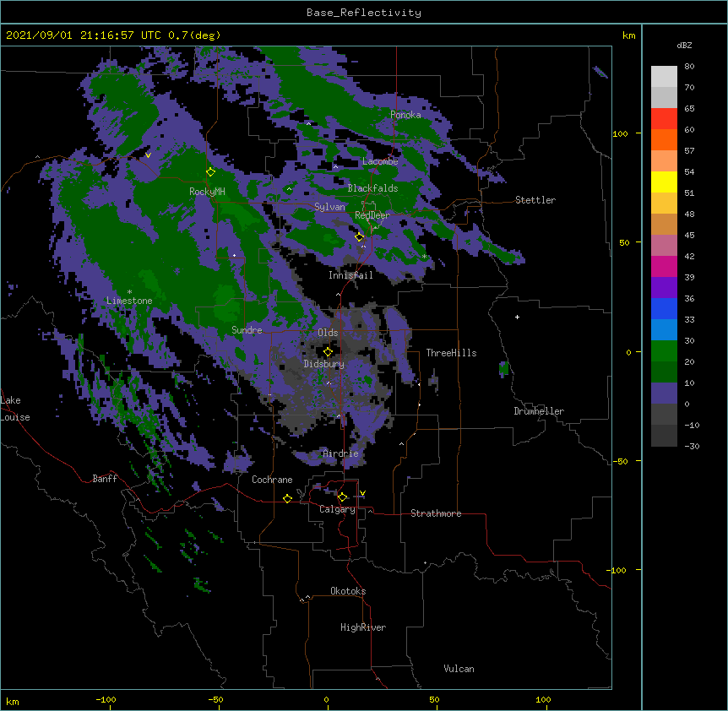Click the white plus marker north of Drumheller
The height and width of the screenshot is (711, 728).
pyautogui.click(x=517, y=317)
